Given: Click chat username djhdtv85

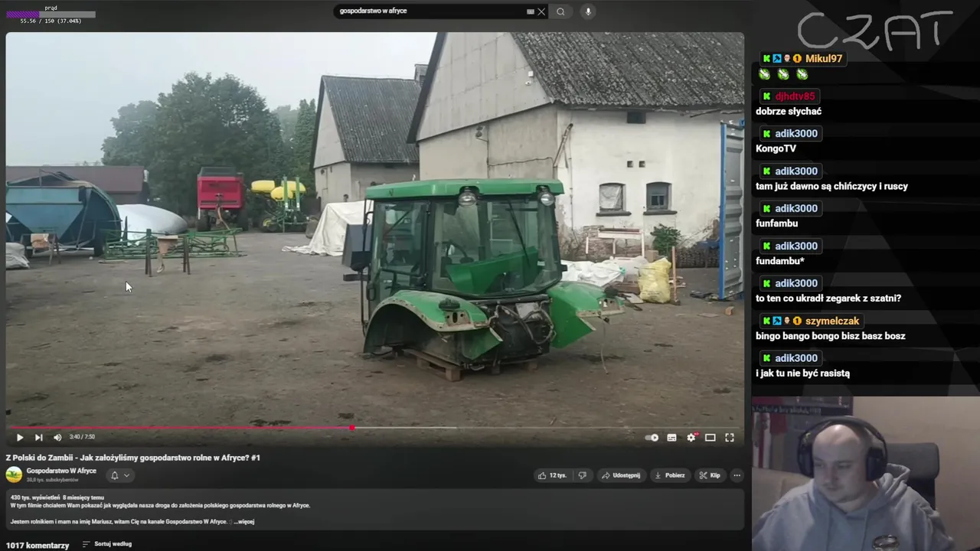Looking at the screenshot, I should (x=795, y=96).
